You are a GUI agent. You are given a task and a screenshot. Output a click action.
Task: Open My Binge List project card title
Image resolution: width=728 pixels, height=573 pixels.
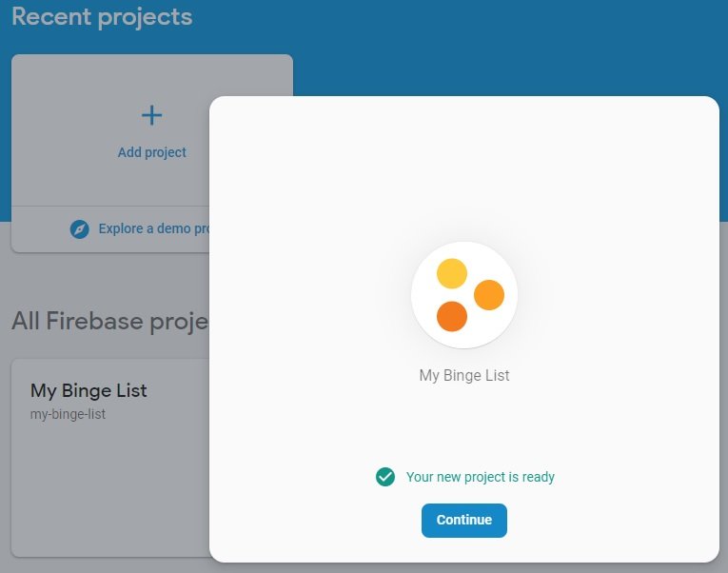pos(89,390)
